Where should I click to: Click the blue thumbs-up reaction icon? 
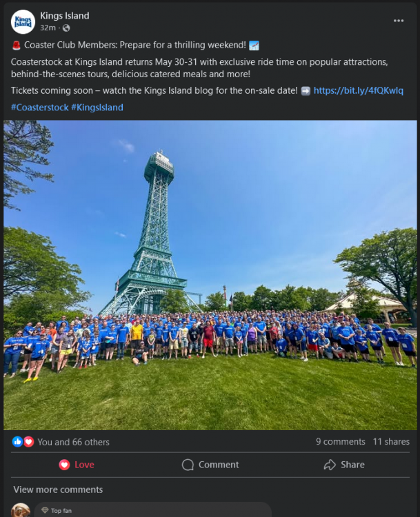point(17,441)
